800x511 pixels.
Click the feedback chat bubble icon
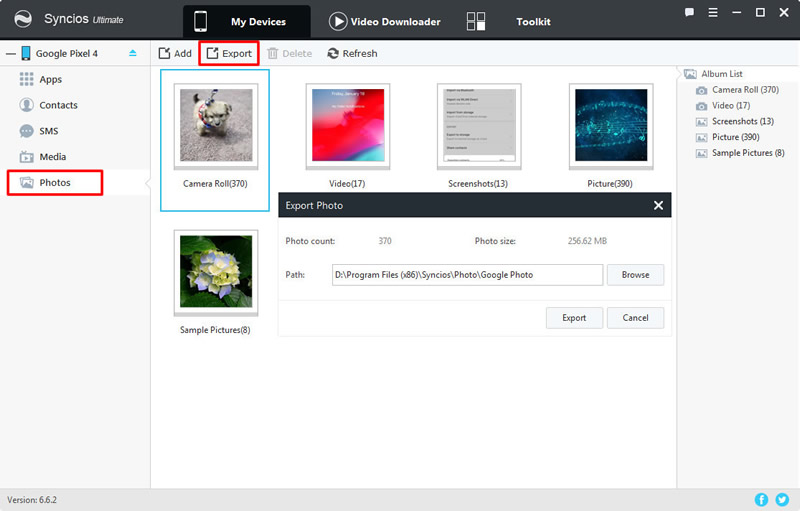click(689, 12)
